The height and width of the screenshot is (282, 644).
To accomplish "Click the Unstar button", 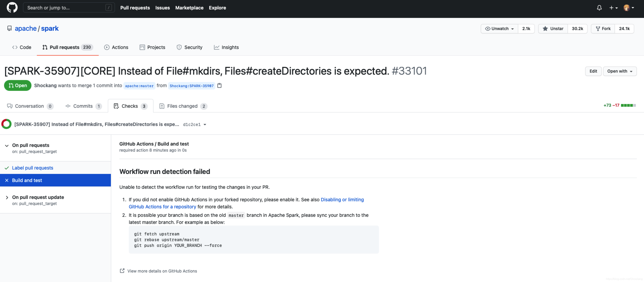I will click(x=553, y=29).
